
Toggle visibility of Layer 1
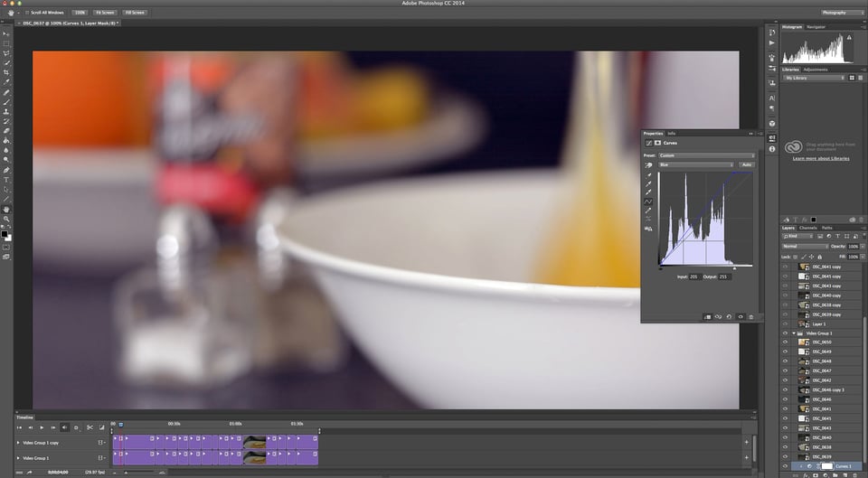pos(785,323)
